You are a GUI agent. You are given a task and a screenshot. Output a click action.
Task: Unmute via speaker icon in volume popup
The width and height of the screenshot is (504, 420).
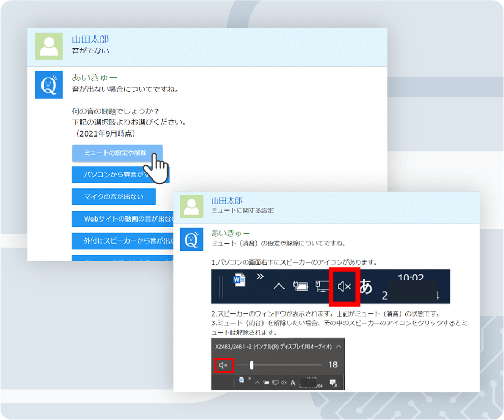point(223,365)
